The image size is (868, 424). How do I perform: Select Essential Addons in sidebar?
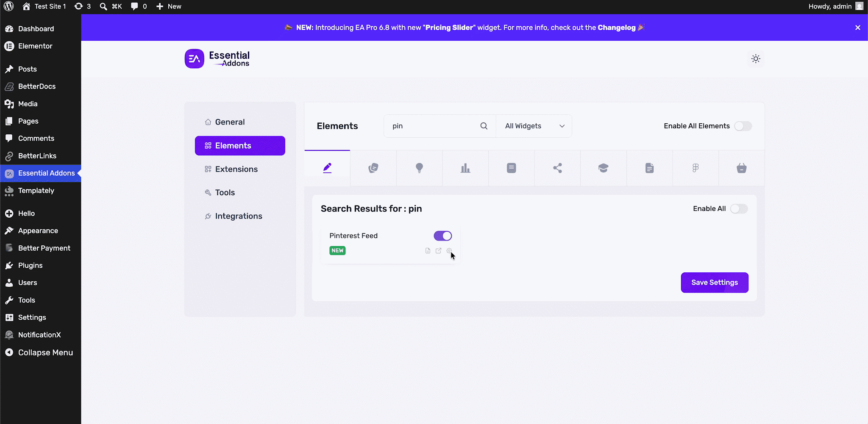(x=40, y=173)
